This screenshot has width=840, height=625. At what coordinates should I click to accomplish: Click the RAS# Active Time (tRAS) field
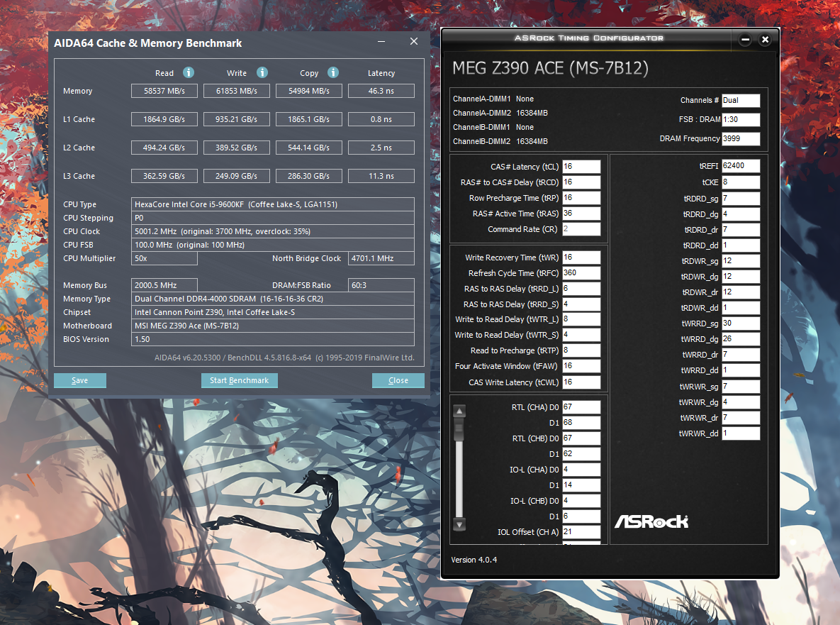(x=581, y=214)
